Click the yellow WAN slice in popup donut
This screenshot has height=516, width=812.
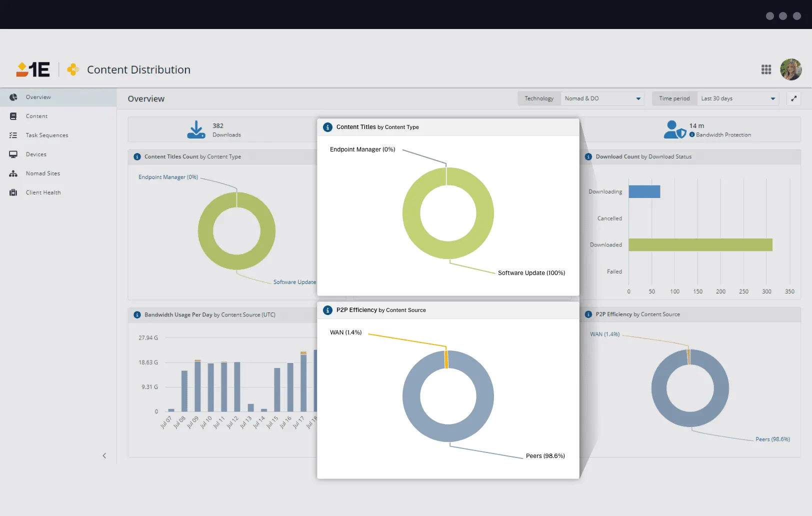pos(446,359)
